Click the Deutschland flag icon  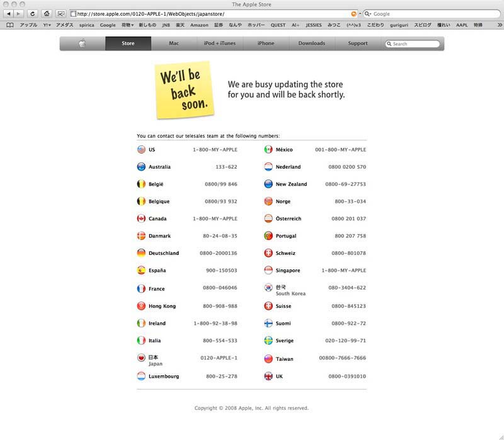(x=141, y=253)
